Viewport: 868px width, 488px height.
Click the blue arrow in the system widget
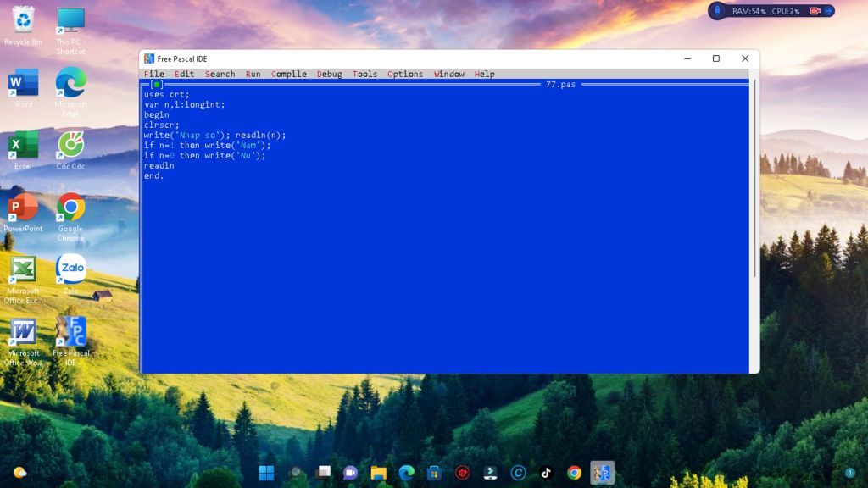click(x=828, y=11)
